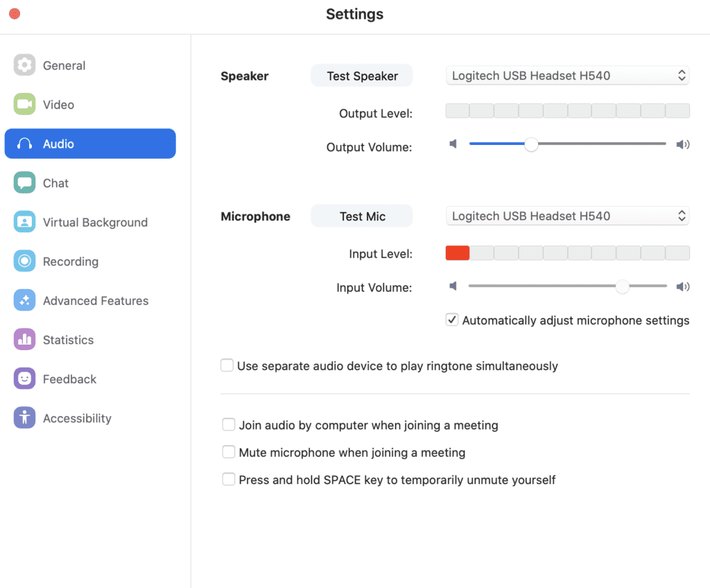Enable Mute microphone when joining a meeting

[229, 452]
